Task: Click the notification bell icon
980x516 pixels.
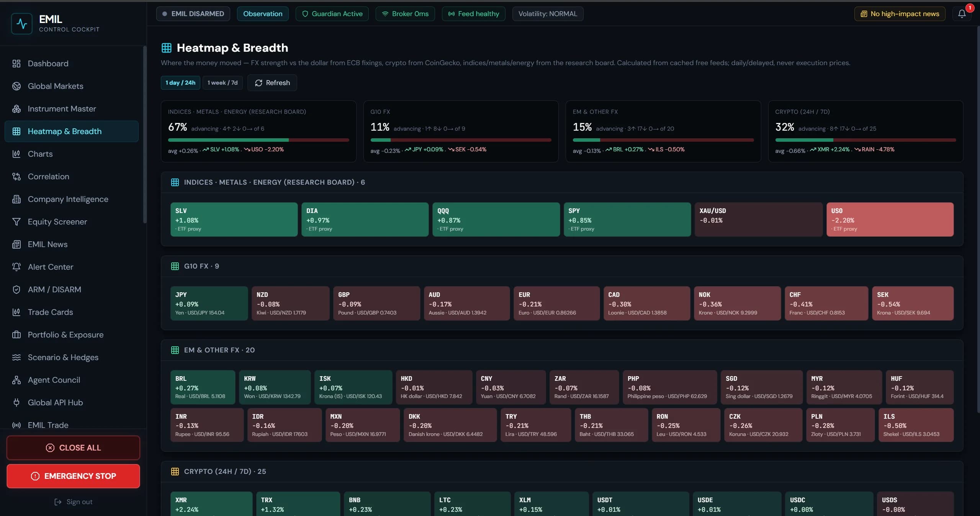Action: pos(962,14)
